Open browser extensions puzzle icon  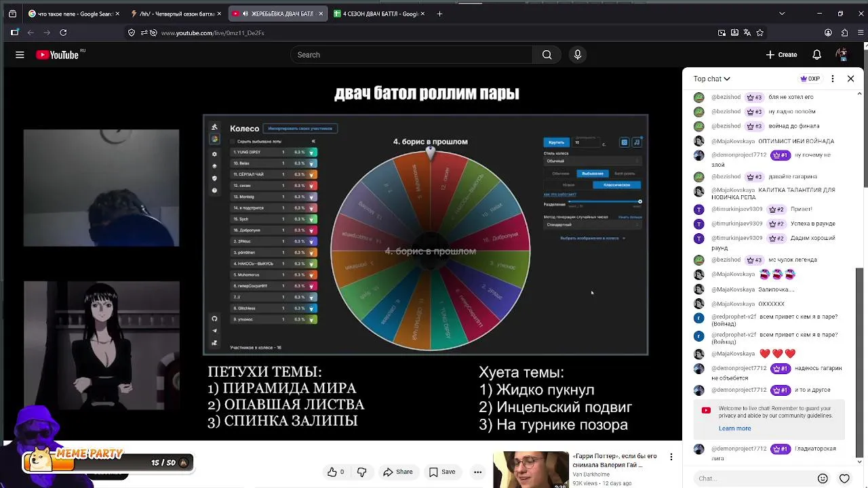(844, 33)
